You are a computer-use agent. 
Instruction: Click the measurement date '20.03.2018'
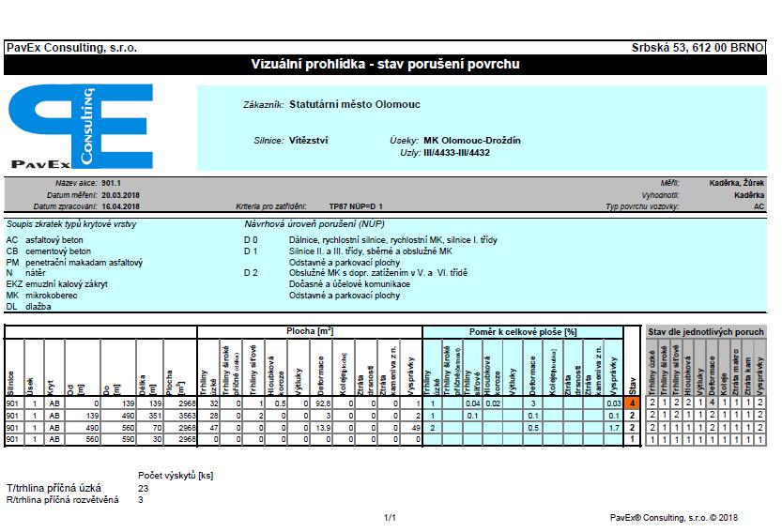(x=121, y=195)
